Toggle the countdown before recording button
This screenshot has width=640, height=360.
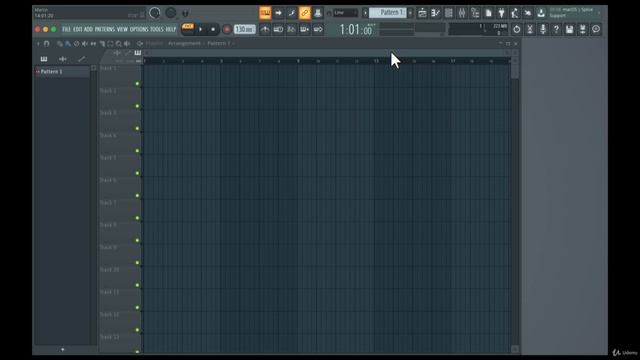tap(291, 29)
